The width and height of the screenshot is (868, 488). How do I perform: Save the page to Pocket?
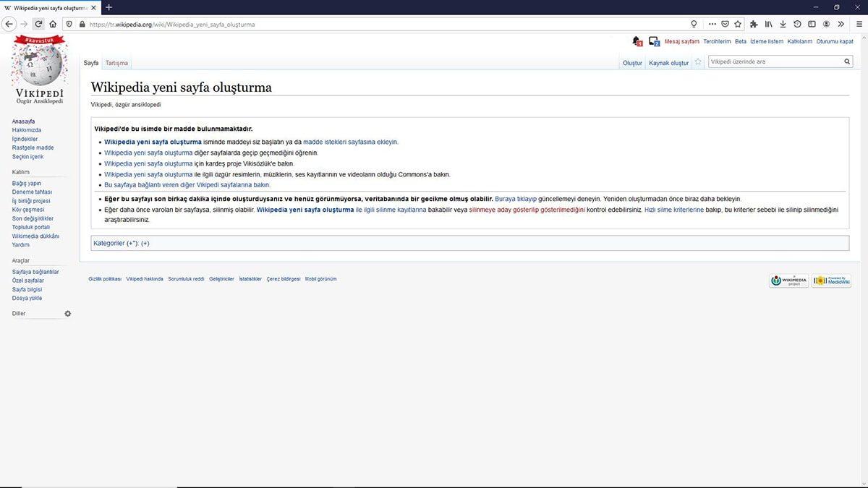click(726, 24)
